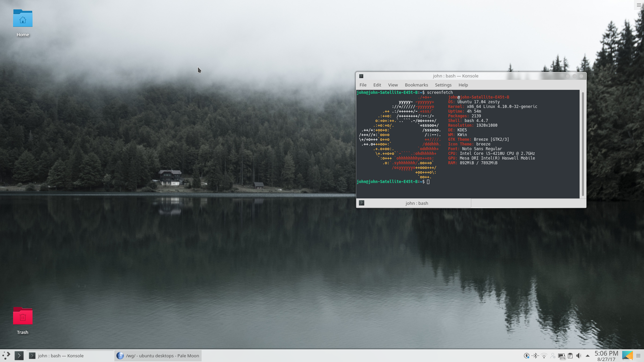Click the '2139' packages value
This screenshot has width=644, height=362.
[x=476, y=116]
